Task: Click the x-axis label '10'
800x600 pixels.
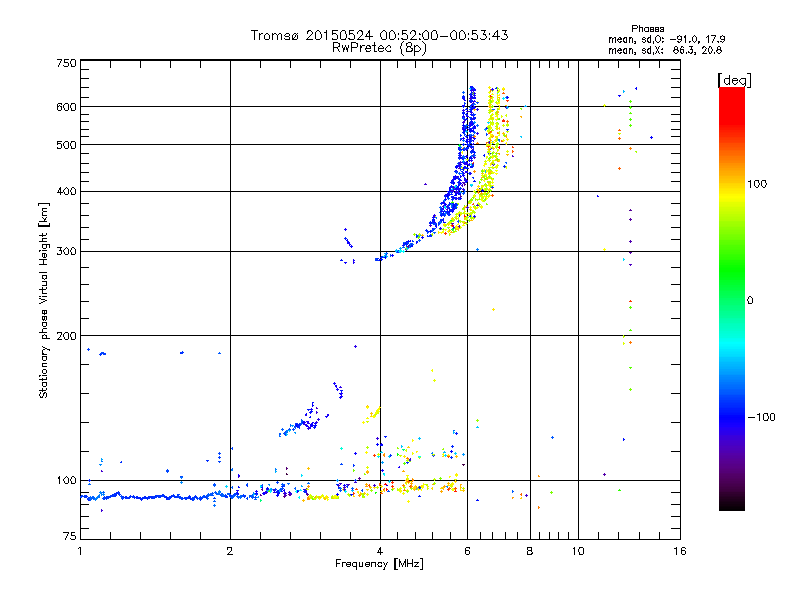Action: click(x=578, y=551)
